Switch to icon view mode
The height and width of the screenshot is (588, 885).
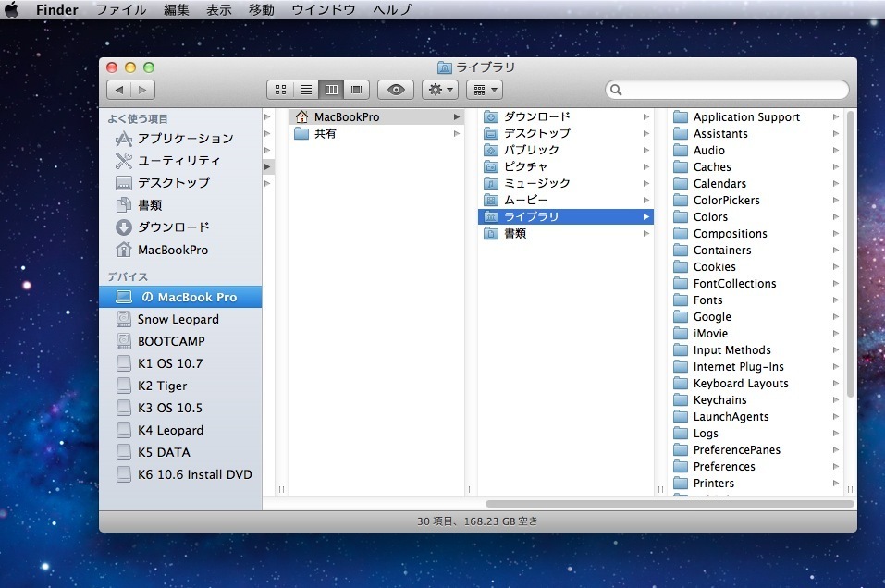281,90
